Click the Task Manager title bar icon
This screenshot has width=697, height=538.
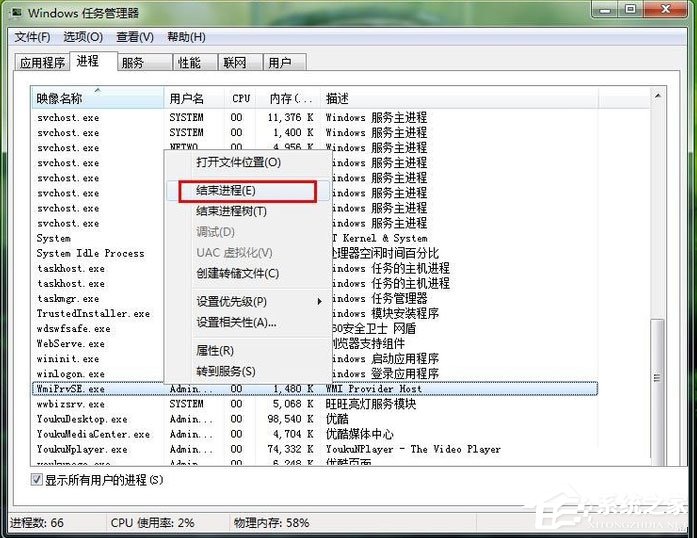(x=17, y=12)
